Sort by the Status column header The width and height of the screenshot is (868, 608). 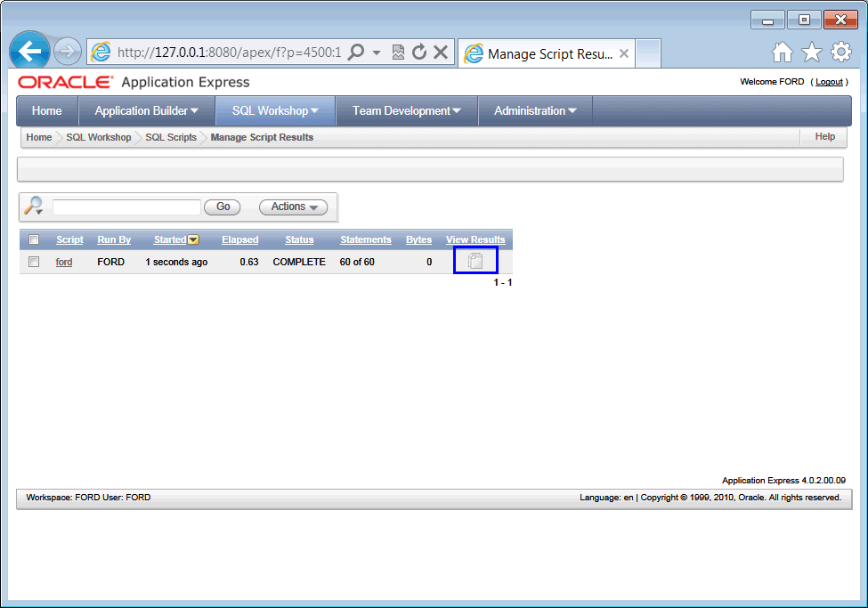pyautogui.click(x=299, y=239)
